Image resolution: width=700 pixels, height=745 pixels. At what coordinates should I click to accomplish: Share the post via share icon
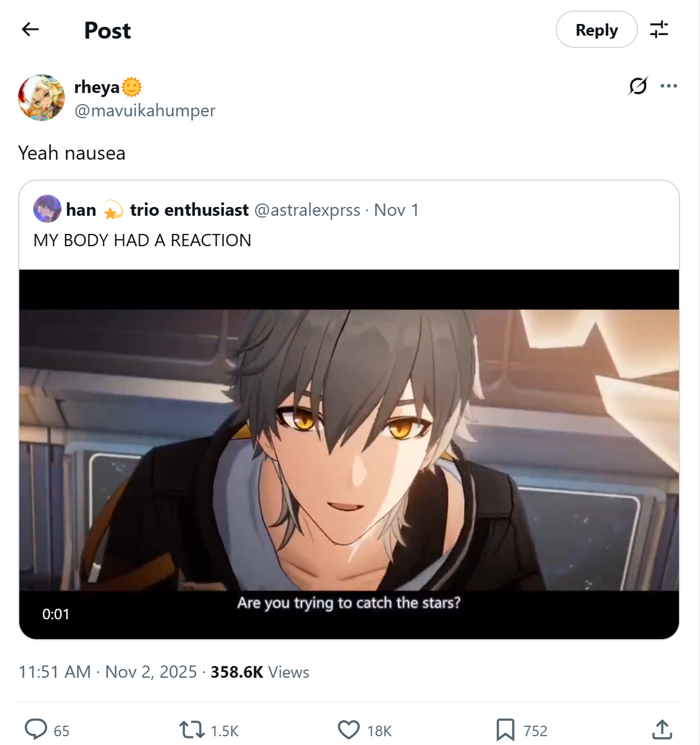661,729
